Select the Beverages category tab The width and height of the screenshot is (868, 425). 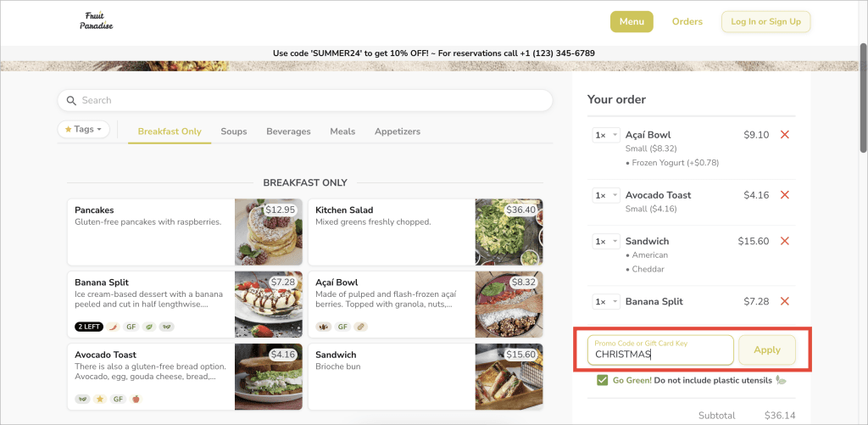tap(288, 131)
